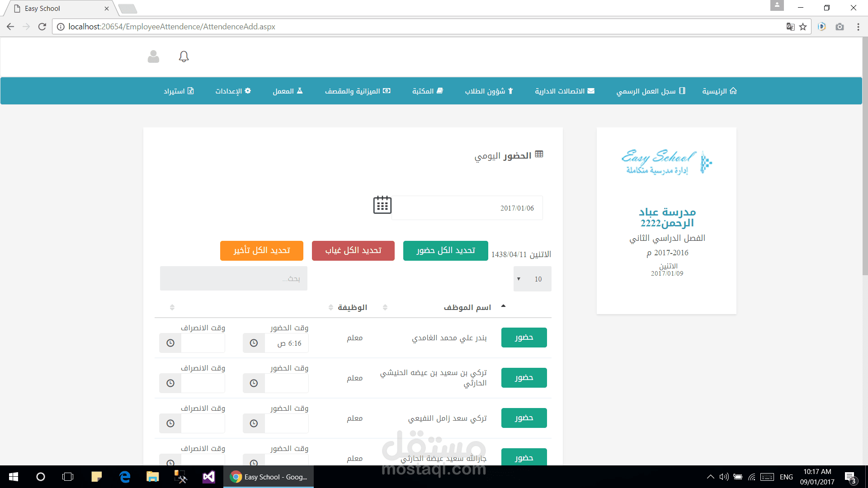Viewport: 868px width, 488px height.
Task: Click the بحث search input field
Action: (x=234, y=279)
